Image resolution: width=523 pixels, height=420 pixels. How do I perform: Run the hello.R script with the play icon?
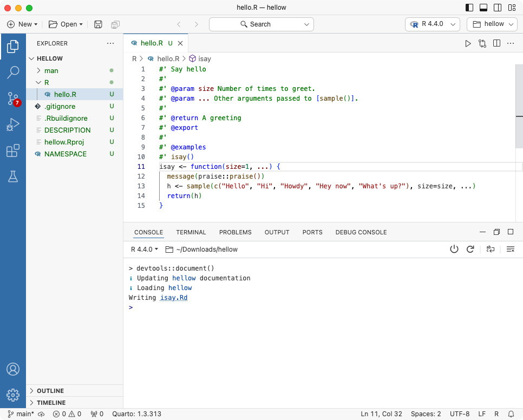tap(468, 44)
